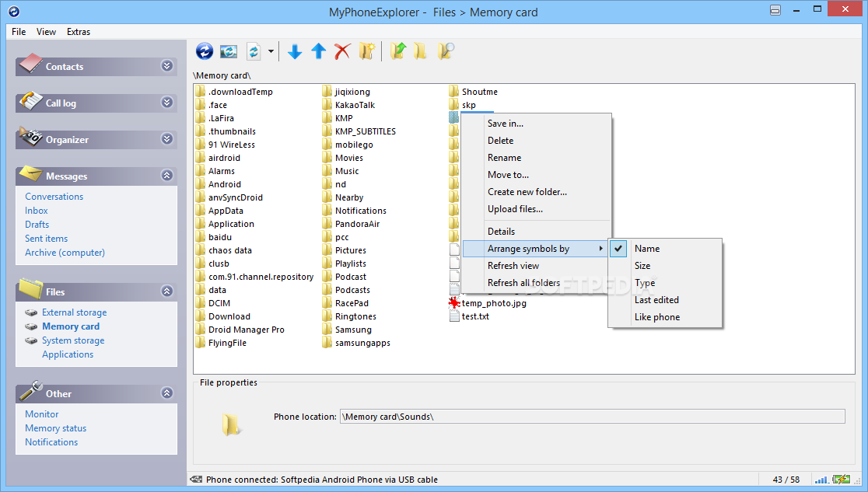Open Arrange symbols by submenu
This screenshot has width=868, height=492.
click(535, 249)
